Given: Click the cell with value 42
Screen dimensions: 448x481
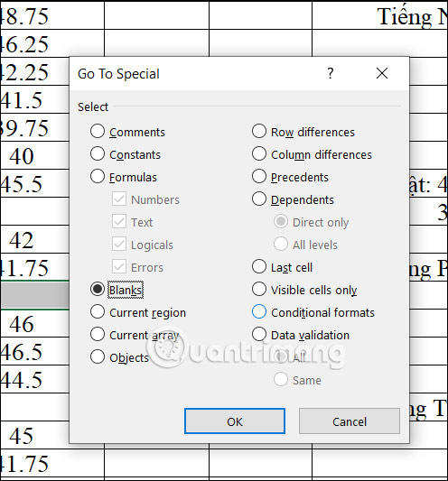Looking at the screenshot, I should point(34,239).
